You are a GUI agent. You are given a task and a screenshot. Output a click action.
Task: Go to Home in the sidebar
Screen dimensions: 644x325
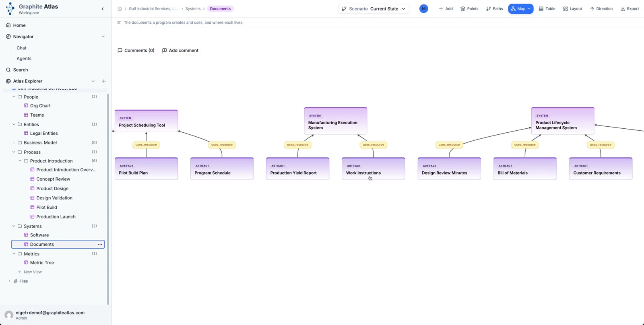click(19, 25)
